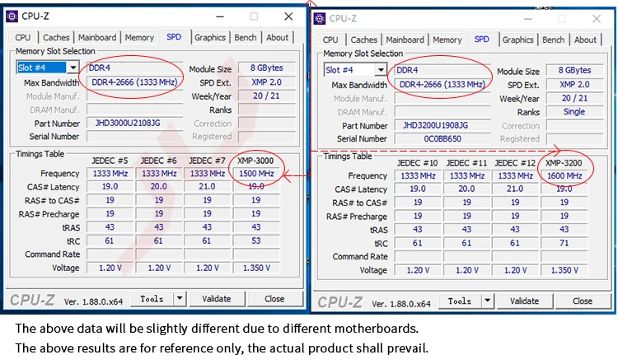This screenshot has height=364, width=618.
Task: Open Slot #4 dropdown in left window
Action: pos(73,68)
